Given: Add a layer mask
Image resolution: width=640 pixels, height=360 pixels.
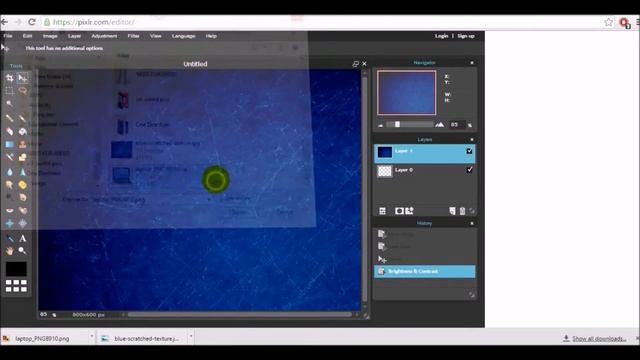Looking at the screenshot, I should [399, 211].
